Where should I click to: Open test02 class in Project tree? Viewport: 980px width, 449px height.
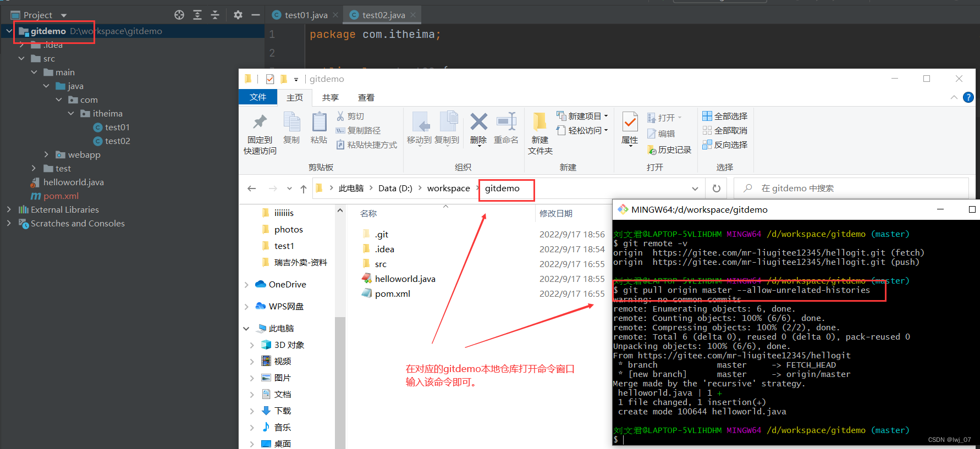point(112,141)
